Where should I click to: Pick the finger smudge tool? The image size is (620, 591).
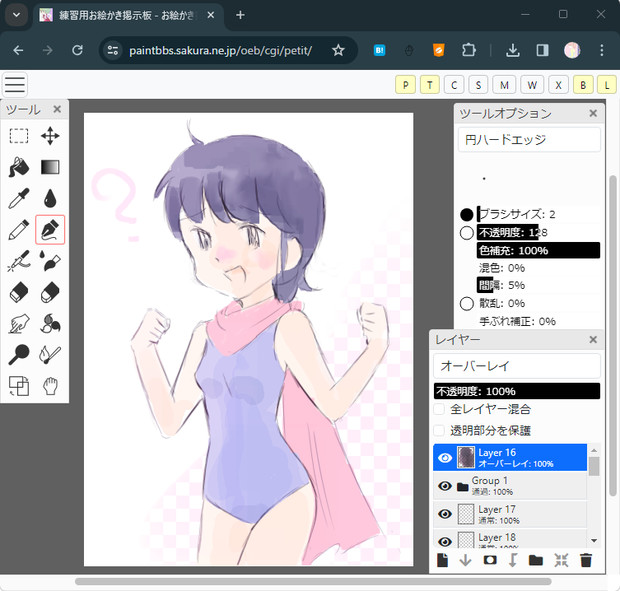[x=19, y=324]
